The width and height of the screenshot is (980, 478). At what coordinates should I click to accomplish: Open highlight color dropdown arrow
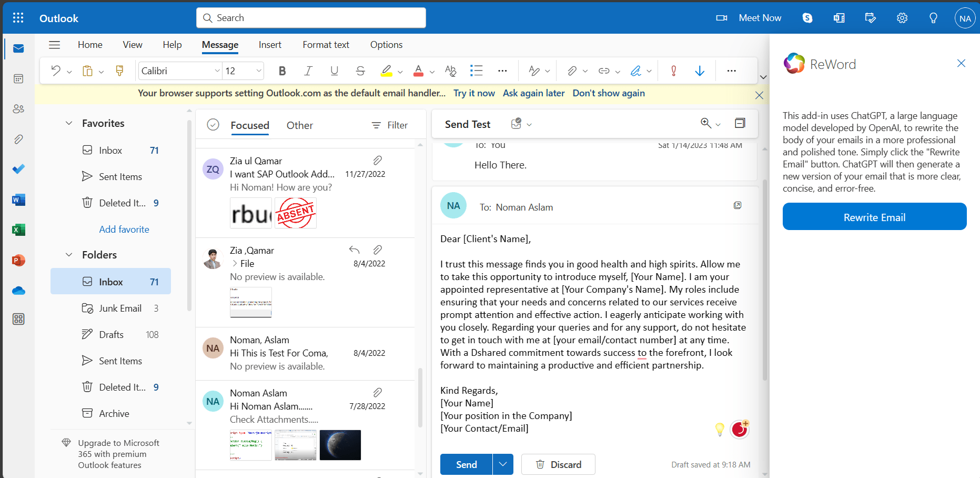pos(400,71)
